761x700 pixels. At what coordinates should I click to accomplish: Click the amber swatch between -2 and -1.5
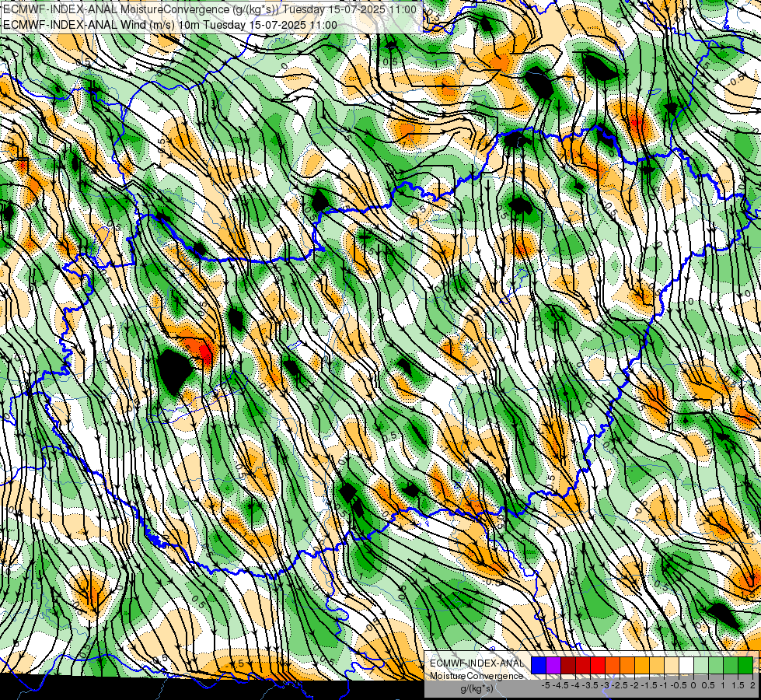(x=642, y=665)
